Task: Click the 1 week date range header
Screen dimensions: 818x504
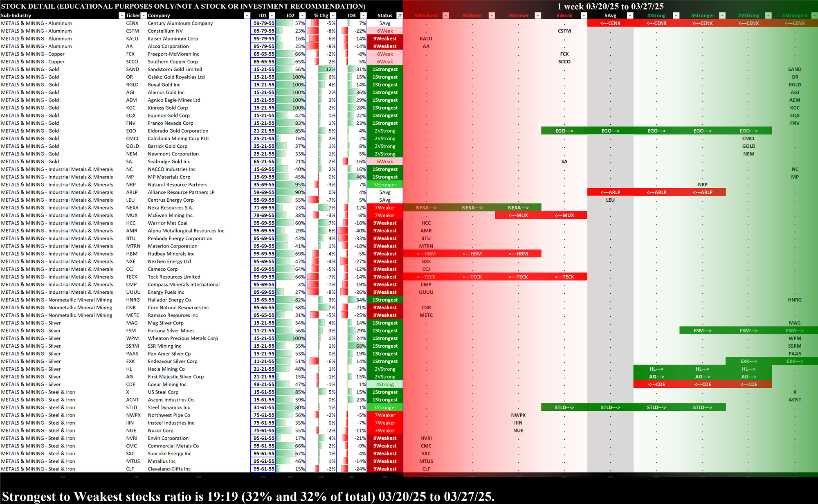Action: point(610,6)
